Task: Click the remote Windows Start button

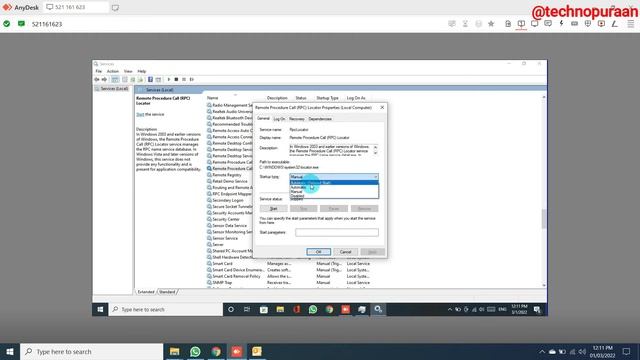Action: point(100,309)
